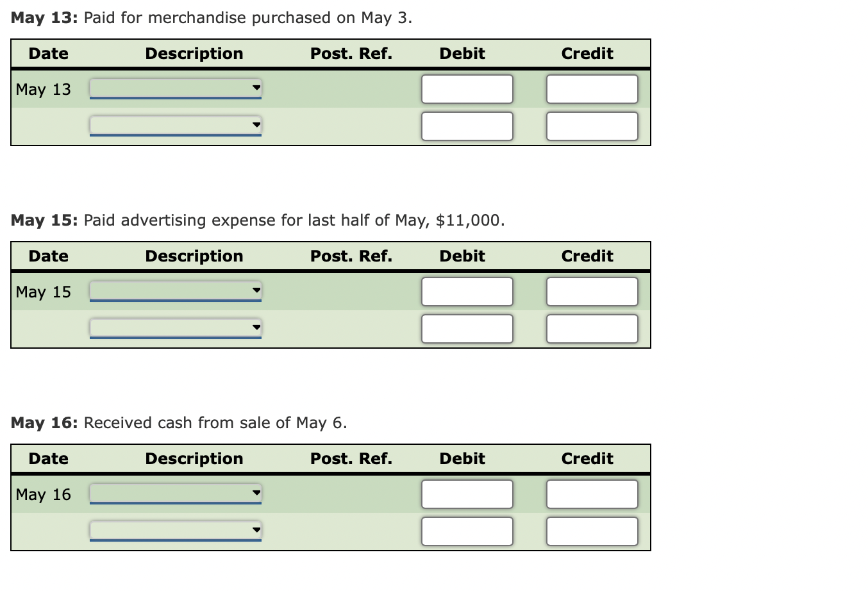This screenshot has height=591, width=868.
Task: Click the Credit field in the May 13 first row
Action: point(592,88)
